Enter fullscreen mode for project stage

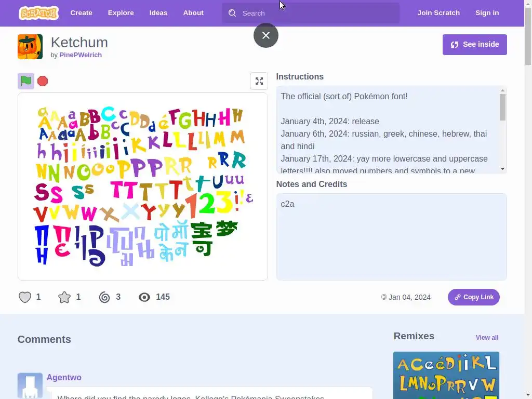pos(259,81)
